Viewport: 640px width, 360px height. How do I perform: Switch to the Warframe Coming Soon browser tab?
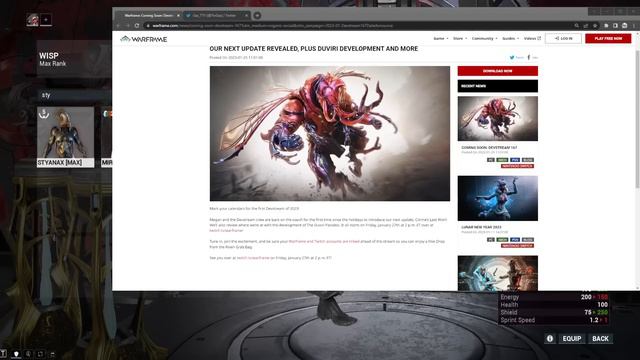(149, 16)
